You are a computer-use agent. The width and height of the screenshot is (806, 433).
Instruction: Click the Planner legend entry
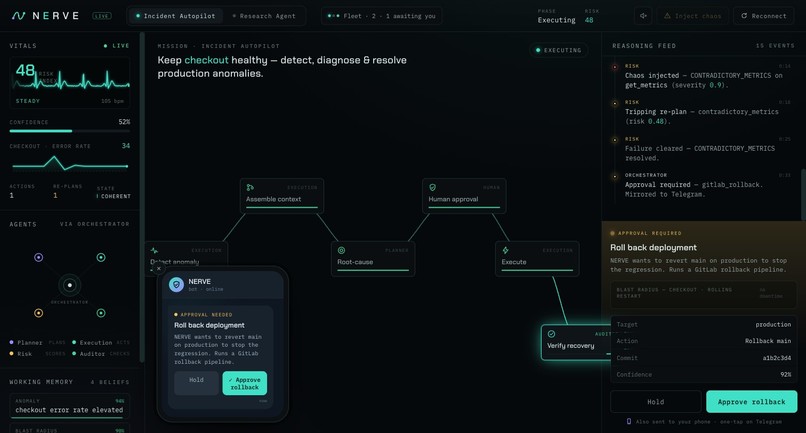click(37, 342)
